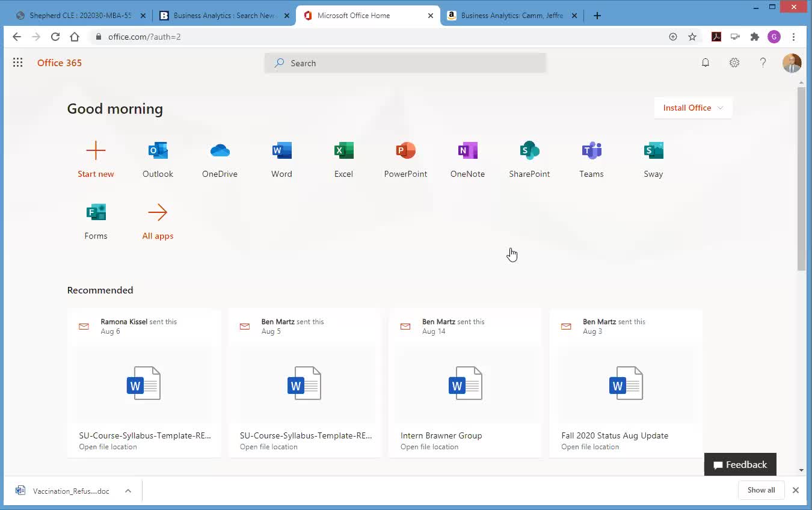Click the browser back arrow

pos(17,37)
